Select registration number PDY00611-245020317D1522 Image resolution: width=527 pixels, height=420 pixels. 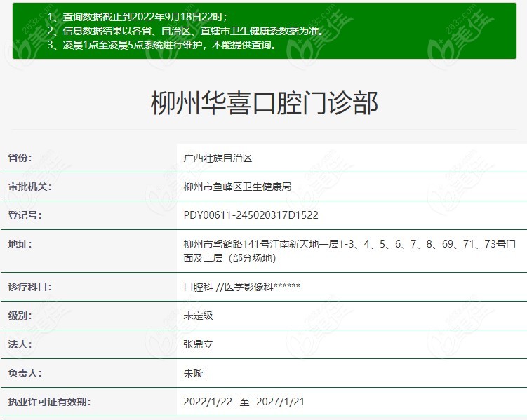point(251,215)
